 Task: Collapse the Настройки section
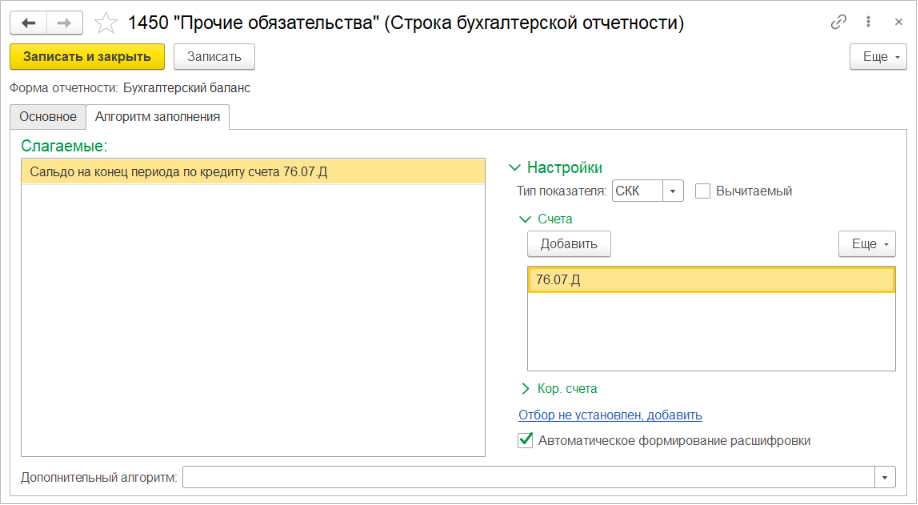516,168
